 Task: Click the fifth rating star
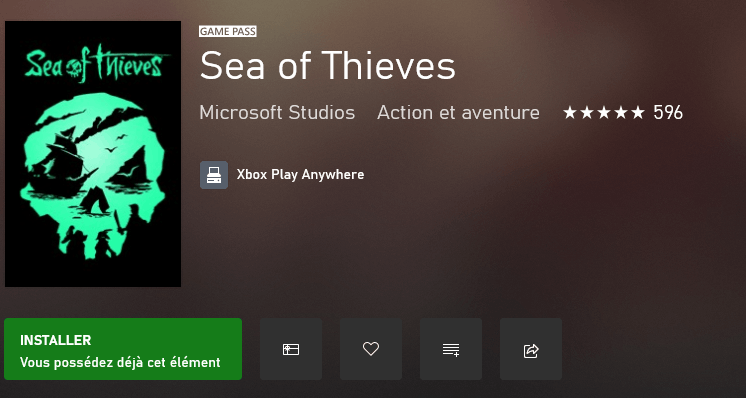[x=638, y=113]
